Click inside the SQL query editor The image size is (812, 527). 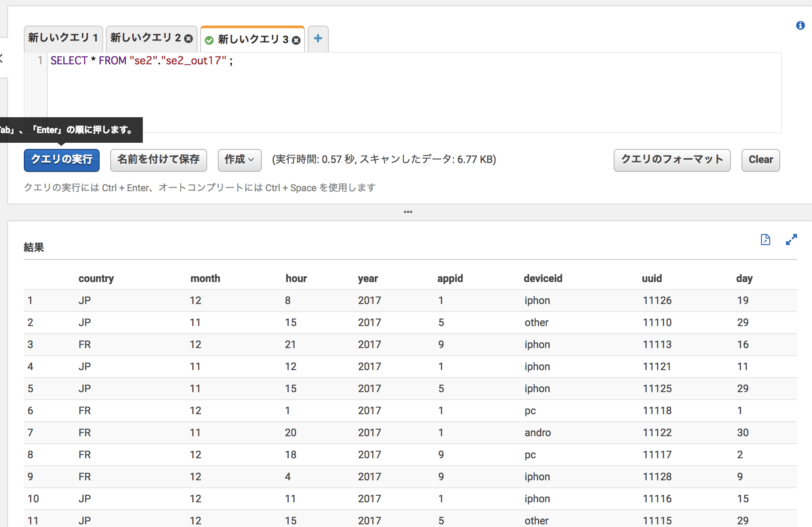[x=397, y=93]
